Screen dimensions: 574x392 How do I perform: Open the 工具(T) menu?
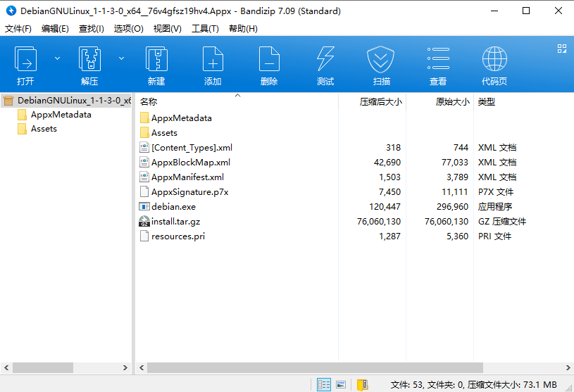205,29
